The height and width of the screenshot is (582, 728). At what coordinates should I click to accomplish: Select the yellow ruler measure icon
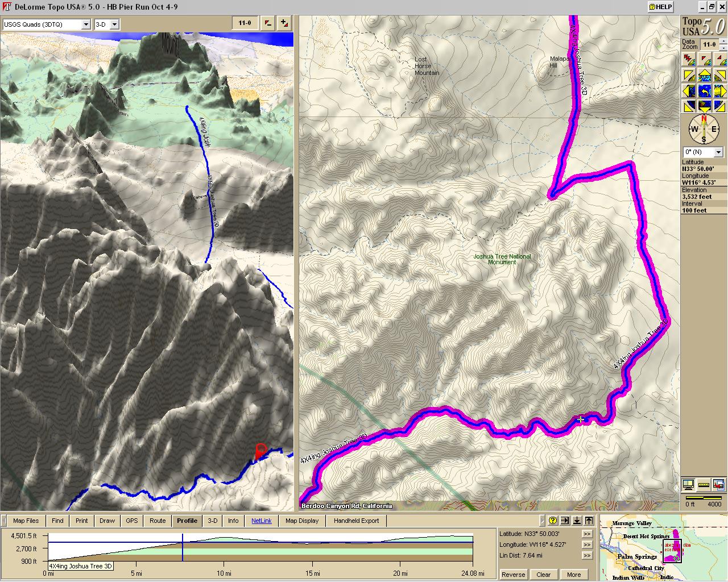[704, 485]
